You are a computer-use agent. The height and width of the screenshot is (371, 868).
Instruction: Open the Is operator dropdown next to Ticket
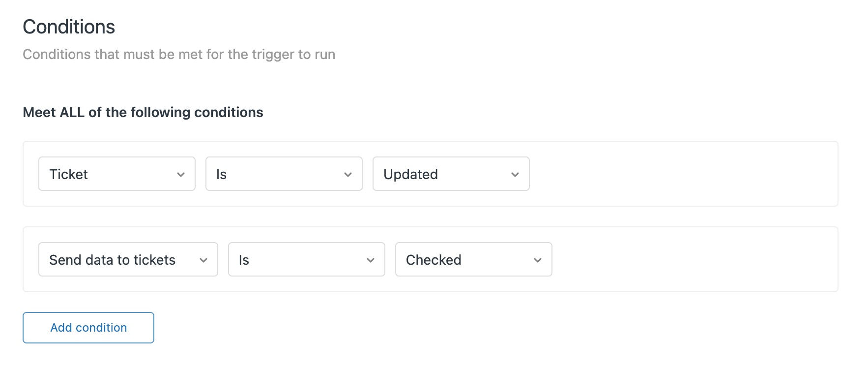click(284, 174)
